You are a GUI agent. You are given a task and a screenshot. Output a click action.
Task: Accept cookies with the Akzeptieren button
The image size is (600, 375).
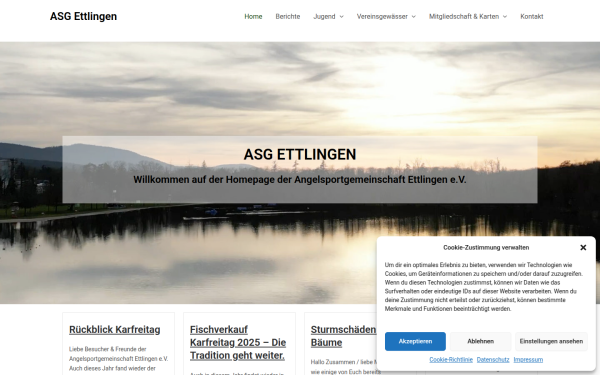point(415,341)
